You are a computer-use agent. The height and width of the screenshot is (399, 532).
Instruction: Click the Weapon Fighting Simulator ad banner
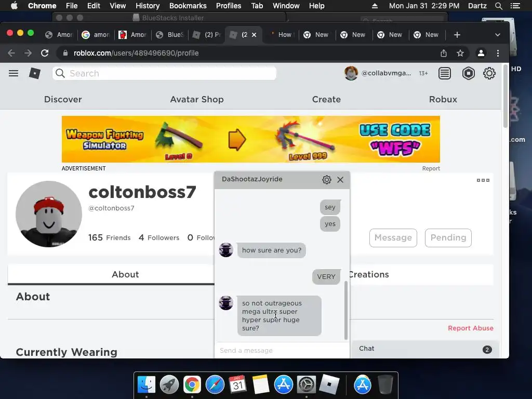pyautogui.click(x=251, y=139)
